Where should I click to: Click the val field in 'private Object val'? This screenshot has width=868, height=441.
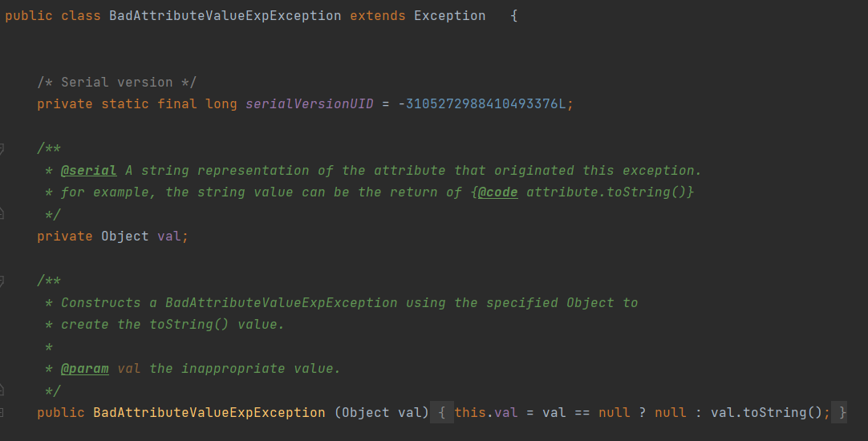pos(172,237)
